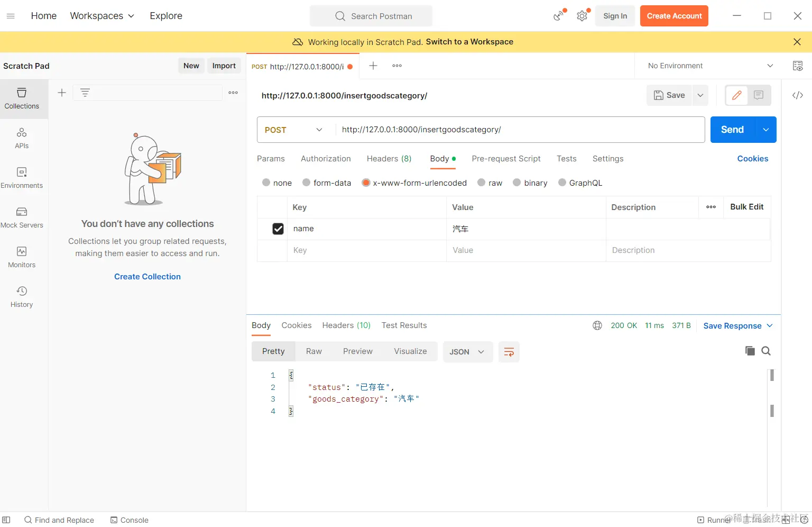Viewport: 812px width, 527px height.
Task: Uncheck the name parameter checkbox
Action: (x=278, y=229)
